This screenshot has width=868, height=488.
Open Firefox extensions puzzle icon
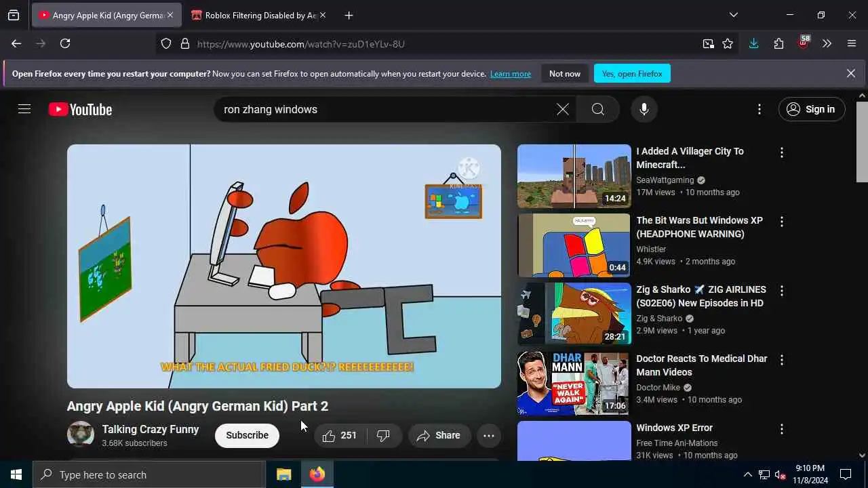(x=778, y=43)
